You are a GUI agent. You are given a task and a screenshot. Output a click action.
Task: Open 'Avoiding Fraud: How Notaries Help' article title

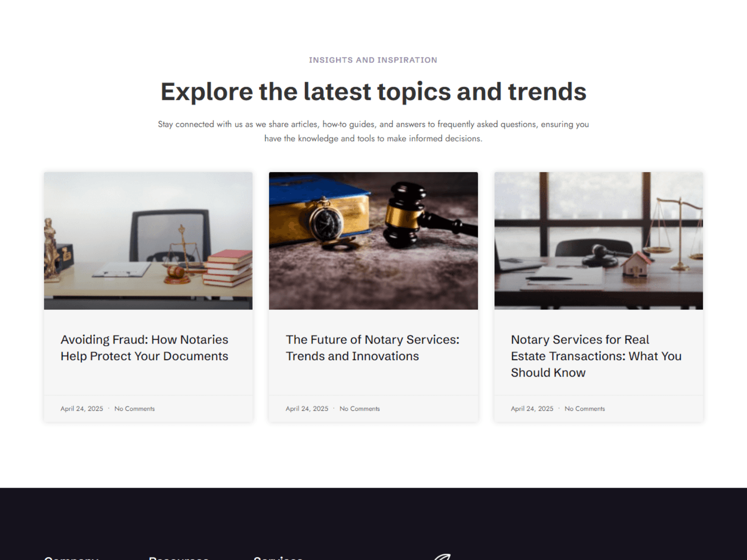(x=144, y=348)
